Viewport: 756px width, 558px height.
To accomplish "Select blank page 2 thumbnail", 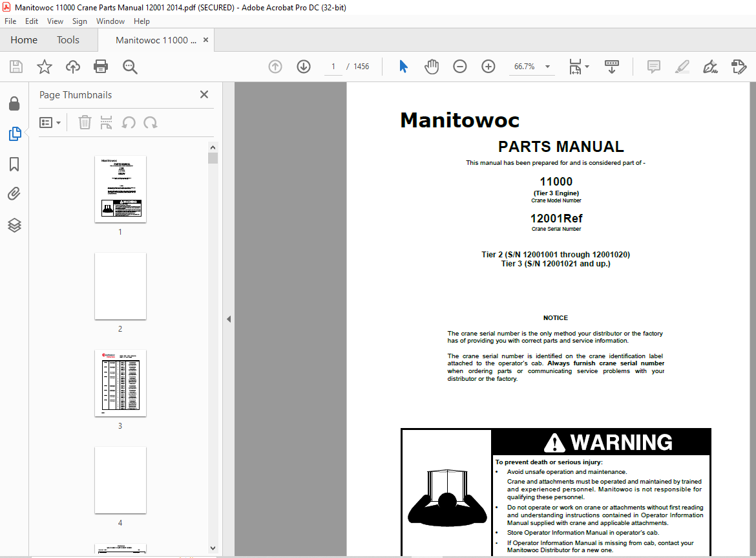I will (121, 286).
